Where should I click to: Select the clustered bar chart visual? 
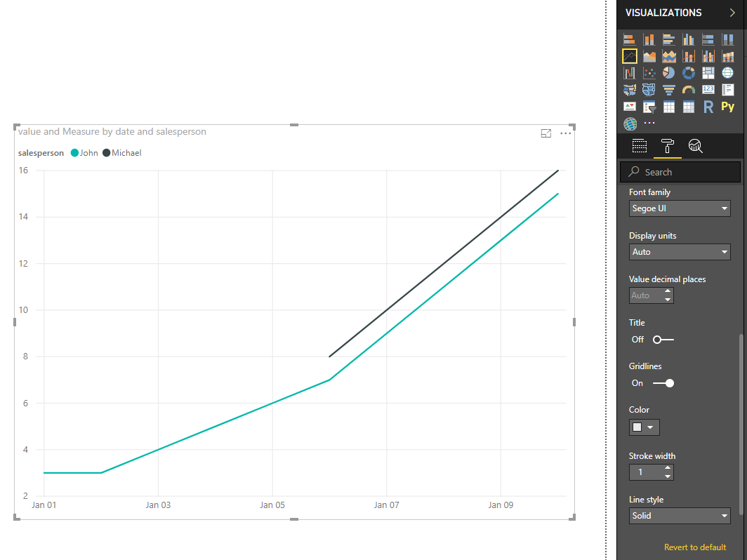point(669,39)
